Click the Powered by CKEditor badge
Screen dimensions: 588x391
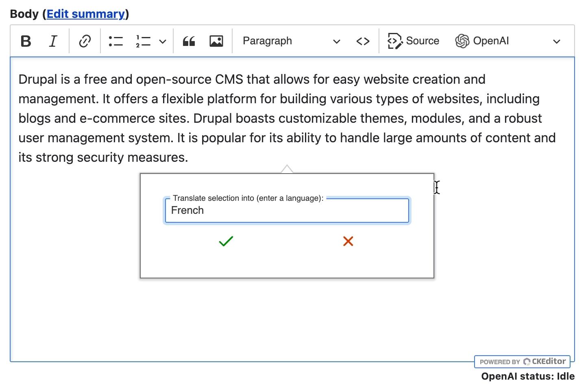(x=522, y=361)
